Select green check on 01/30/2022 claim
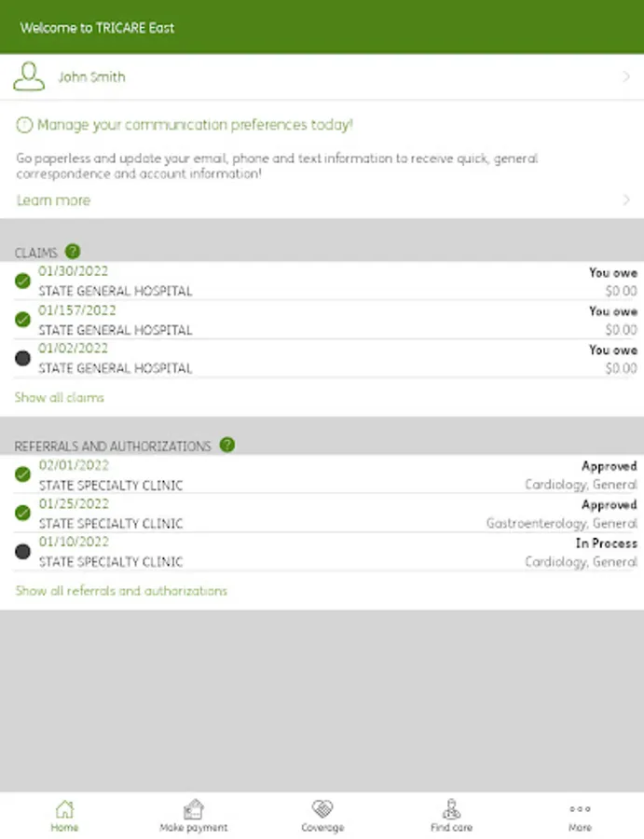 coord(23,281)
